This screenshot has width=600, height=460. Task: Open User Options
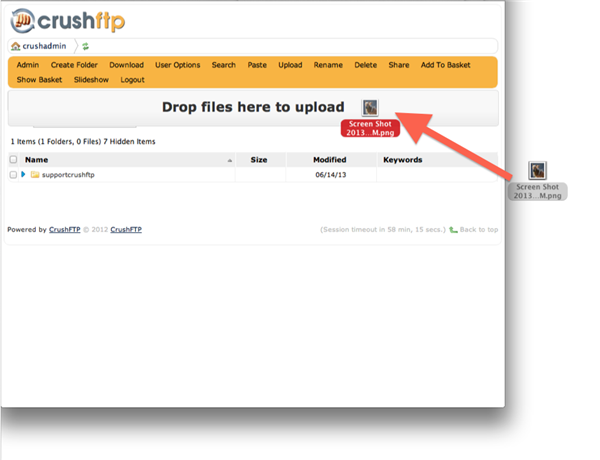tap(177, 65)
